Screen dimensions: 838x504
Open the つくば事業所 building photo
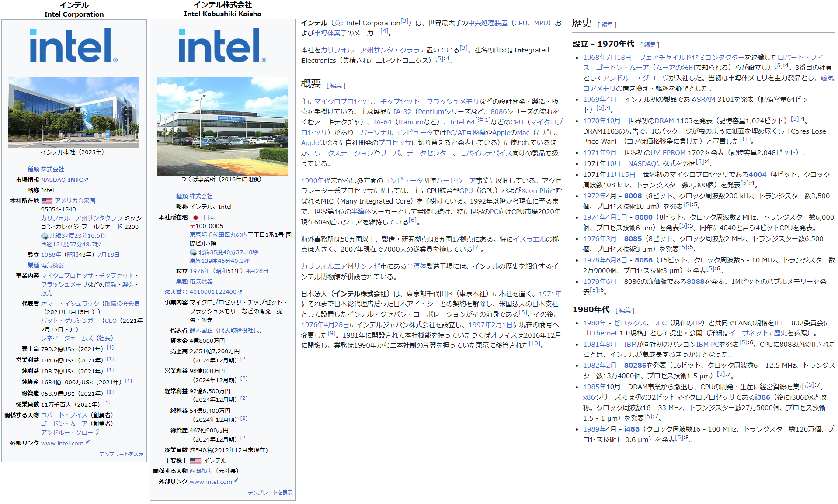pyautogui.click(x=223, y=126)
